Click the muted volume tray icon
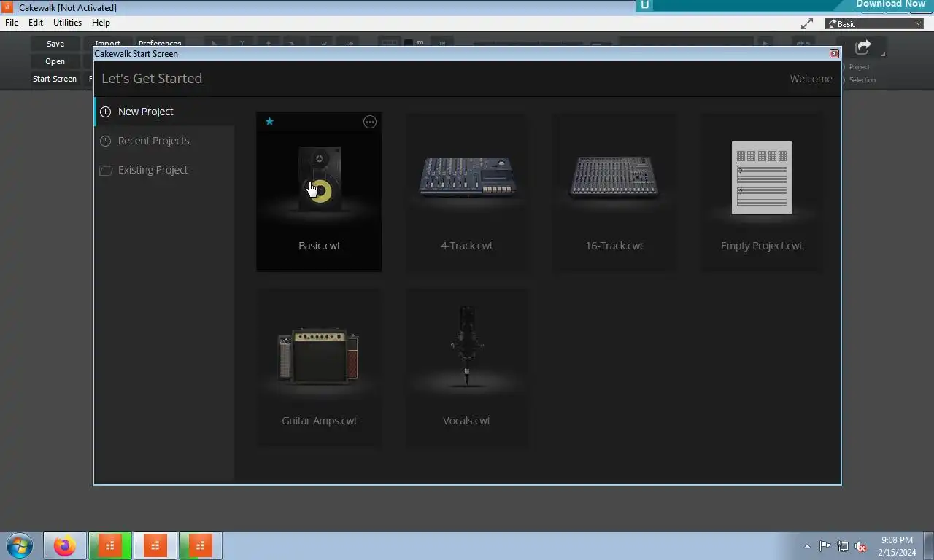The width and height of the screenshot is (934, 560). coord(861,546)
